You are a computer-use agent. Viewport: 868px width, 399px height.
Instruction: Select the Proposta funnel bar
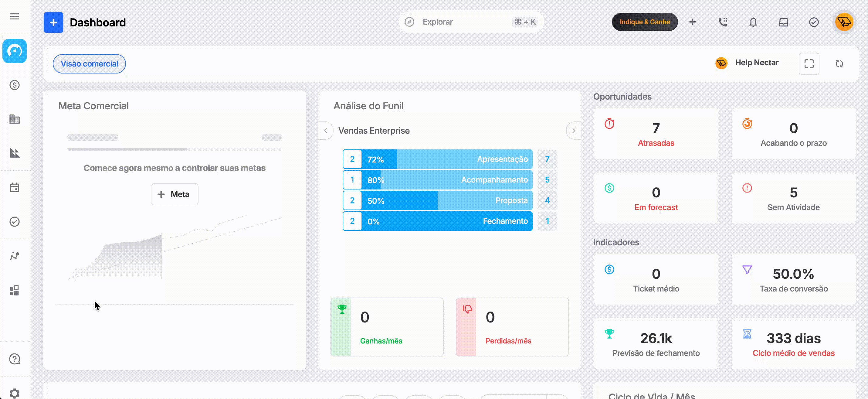pos(438,200)
